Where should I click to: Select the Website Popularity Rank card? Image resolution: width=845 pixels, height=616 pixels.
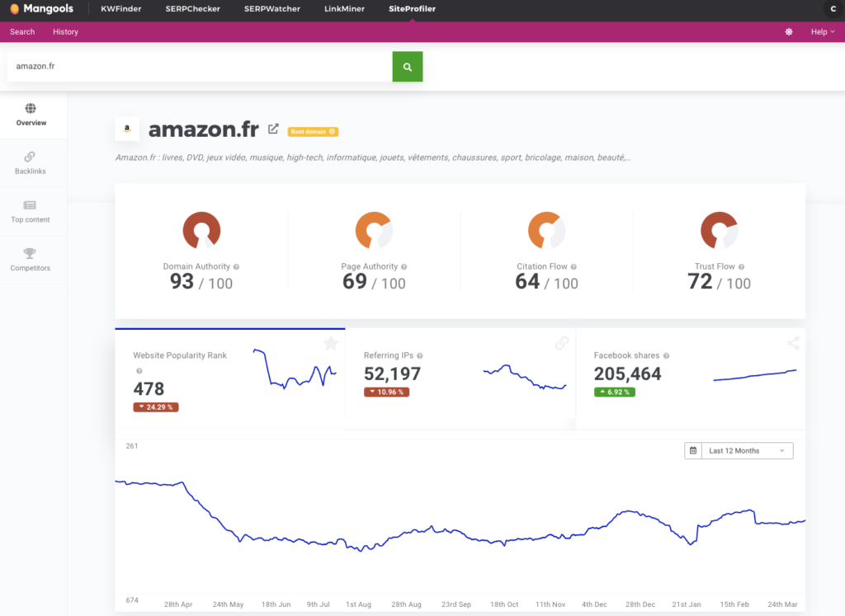(x=230, y=379)
